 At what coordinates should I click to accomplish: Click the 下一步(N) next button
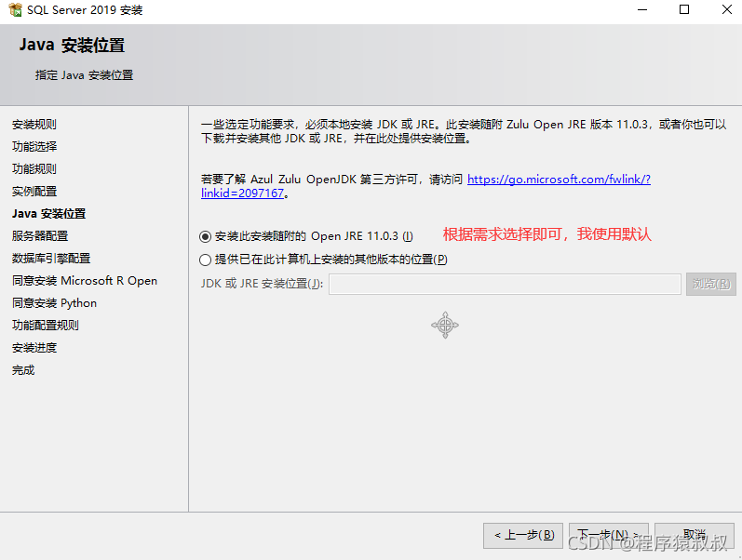609,536
